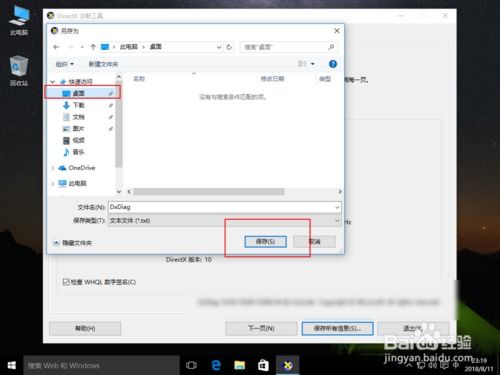This screenshot has height=375, width=500.
Task: Open the view options dropdown arrow
Action: pos(313,64)
